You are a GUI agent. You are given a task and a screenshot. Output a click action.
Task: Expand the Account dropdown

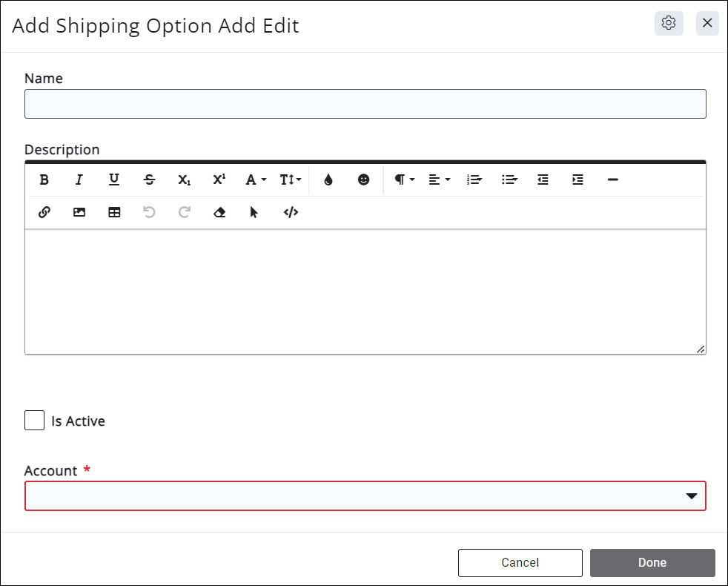point(365,496)
